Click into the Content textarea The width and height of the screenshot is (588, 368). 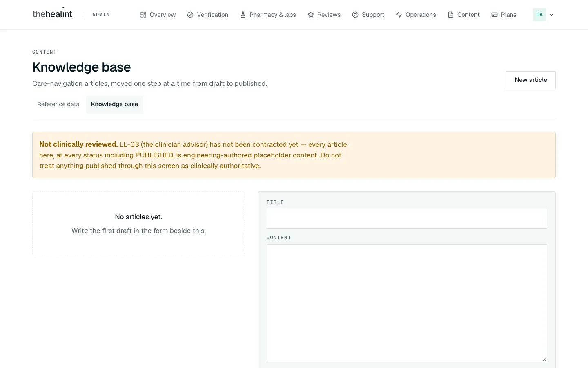[x=407, y=303]
